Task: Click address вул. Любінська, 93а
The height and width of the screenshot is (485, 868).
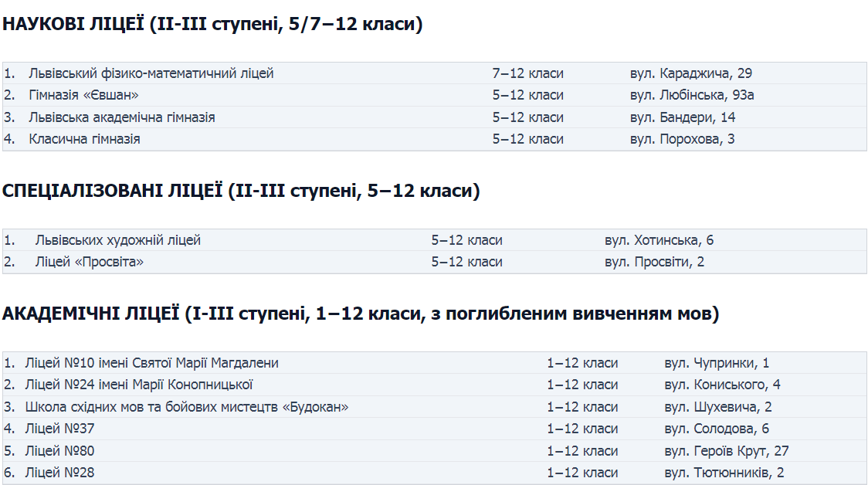Action: [692, 95]
